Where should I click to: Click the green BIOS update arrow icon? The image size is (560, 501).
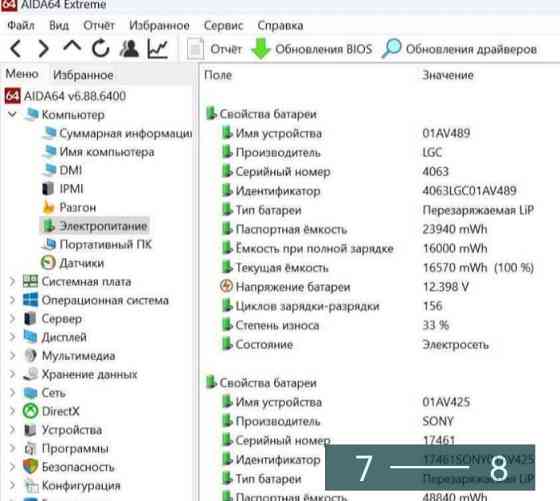(x=261, y=49)
